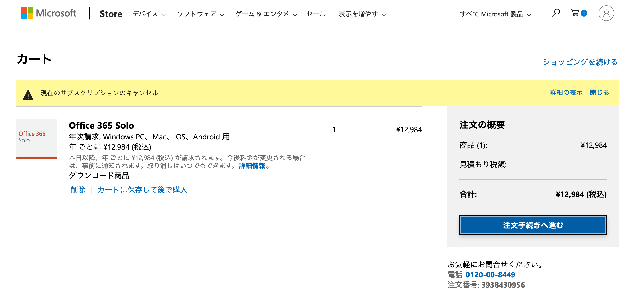The height and width of the screenshot is (305, 644).
Task: Call phone number 0120-00-8449 link
Action: pyautogui.click(x=490, y=275)
